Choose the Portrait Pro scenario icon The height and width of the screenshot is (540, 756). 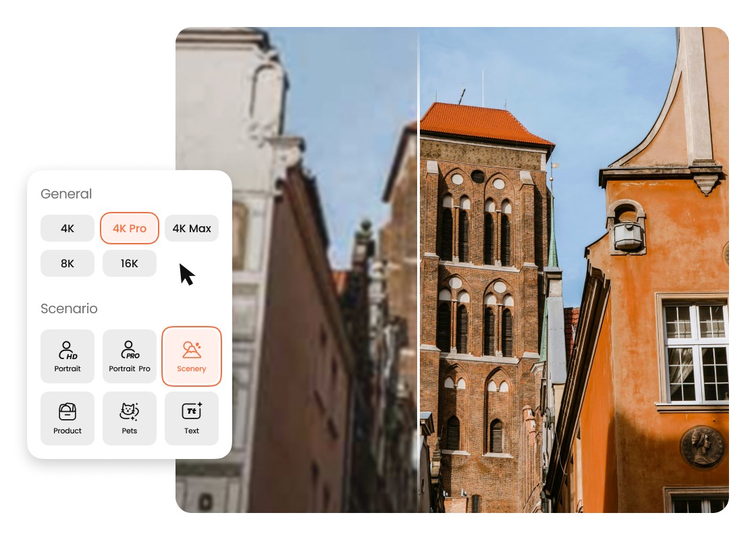(130, 350)
